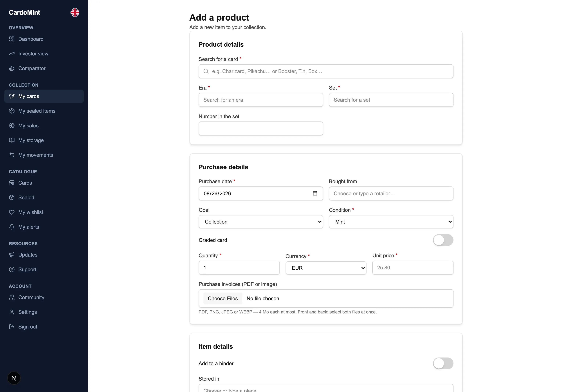Open the Sealed catalogue page

44,197
